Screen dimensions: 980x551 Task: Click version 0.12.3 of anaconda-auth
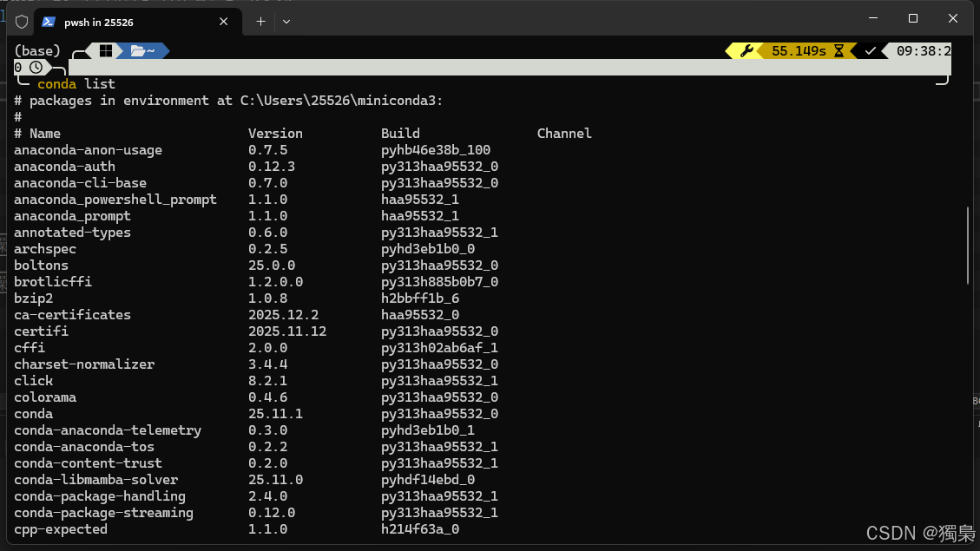[x=271, y=167]
